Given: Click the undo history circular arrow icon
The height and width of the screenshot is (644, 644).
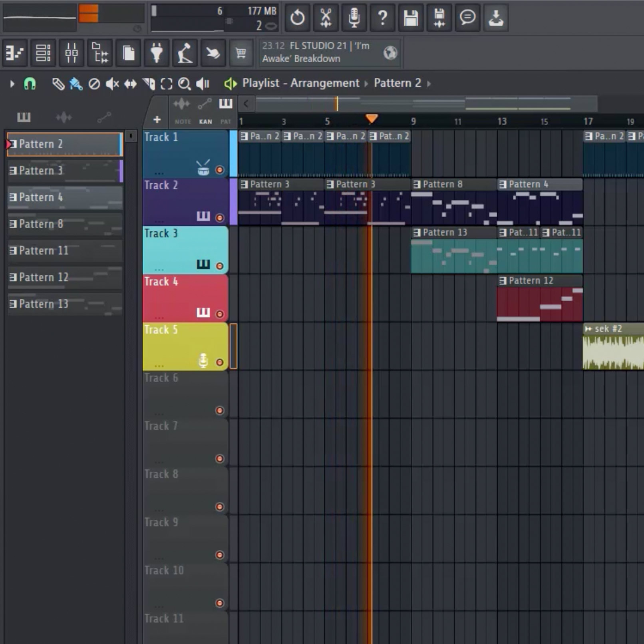Looking at the screenshot, I should pos(297,18).
